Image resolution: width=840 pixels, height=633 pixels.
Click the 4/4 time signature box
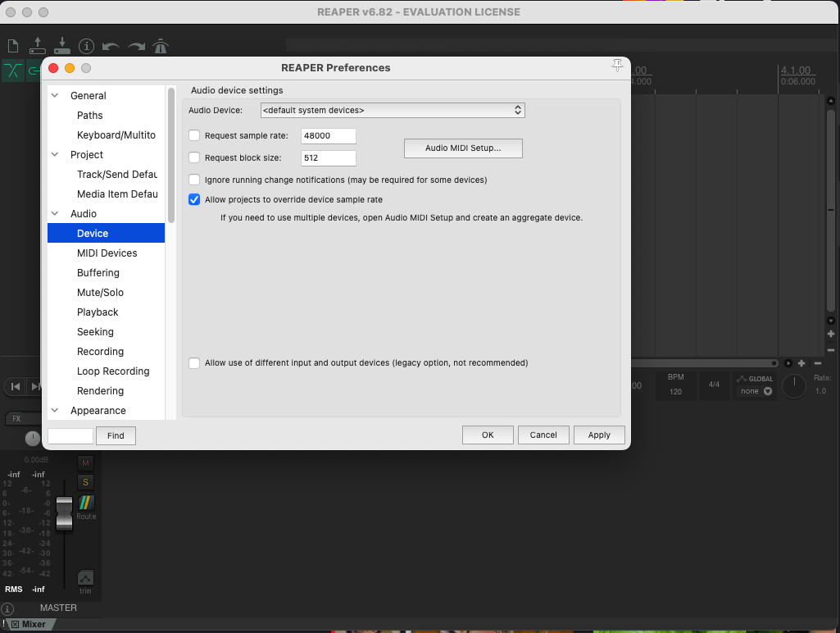[714, 385]
